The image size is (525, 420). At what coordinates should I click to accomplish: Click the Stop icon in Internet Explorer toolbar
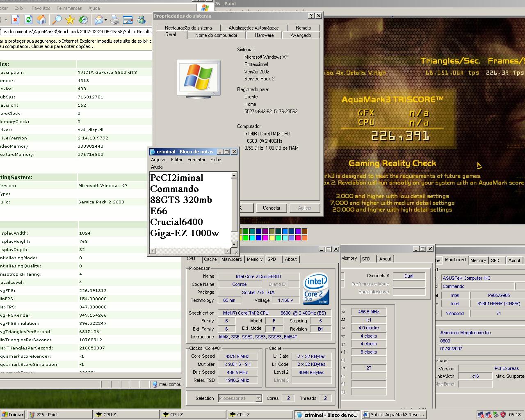pos(15,19)
